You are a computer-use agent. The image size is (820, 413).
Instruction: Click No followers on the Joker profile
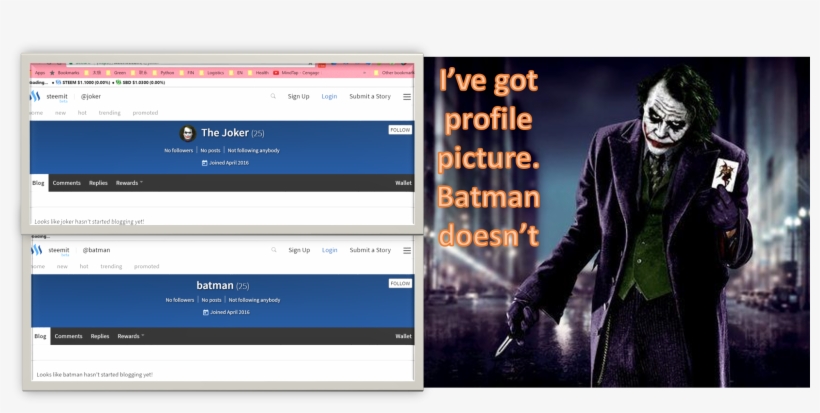click(x=179, y=151)
